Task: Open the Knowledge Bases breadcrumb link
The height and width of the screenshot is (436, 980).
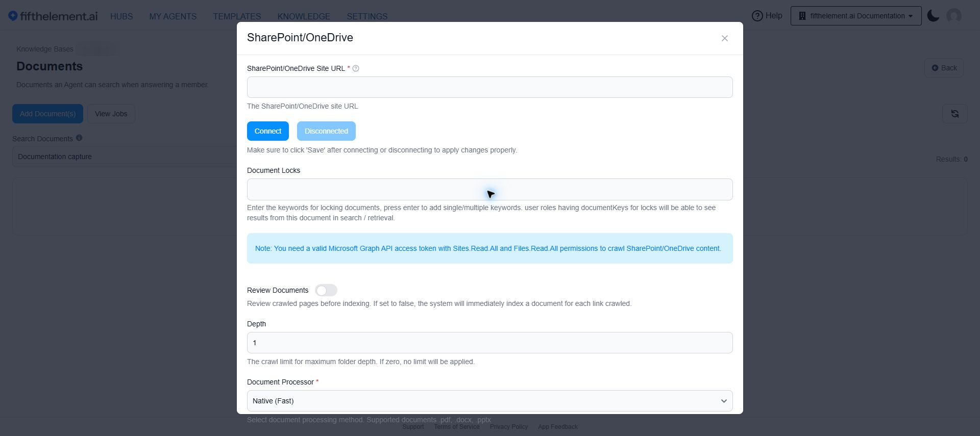Action: pyautogui.click(x=45, y=49)
